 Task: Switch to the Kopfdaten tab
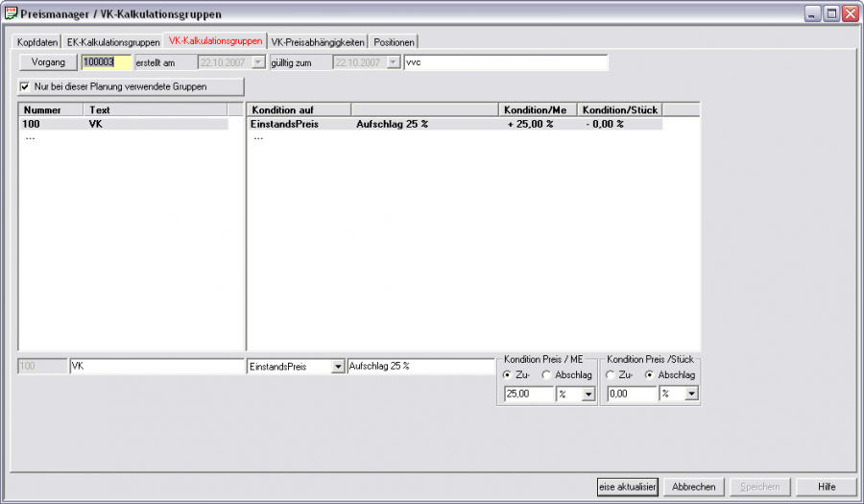tap(38, 42)
